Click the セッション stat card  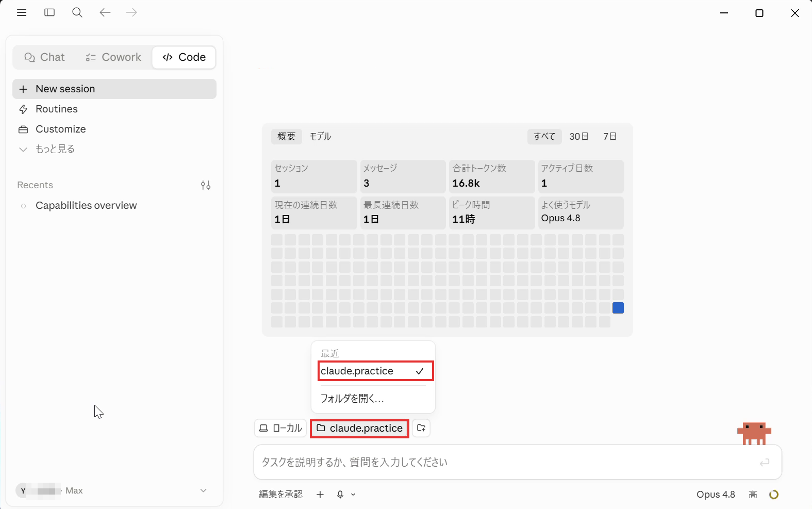pos(314,176)
